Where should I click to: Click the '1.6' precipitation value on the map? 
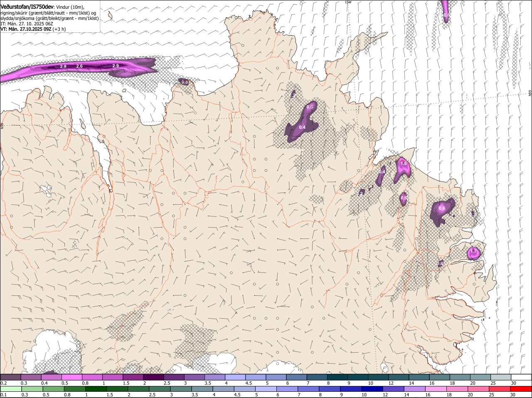[403, 163]
